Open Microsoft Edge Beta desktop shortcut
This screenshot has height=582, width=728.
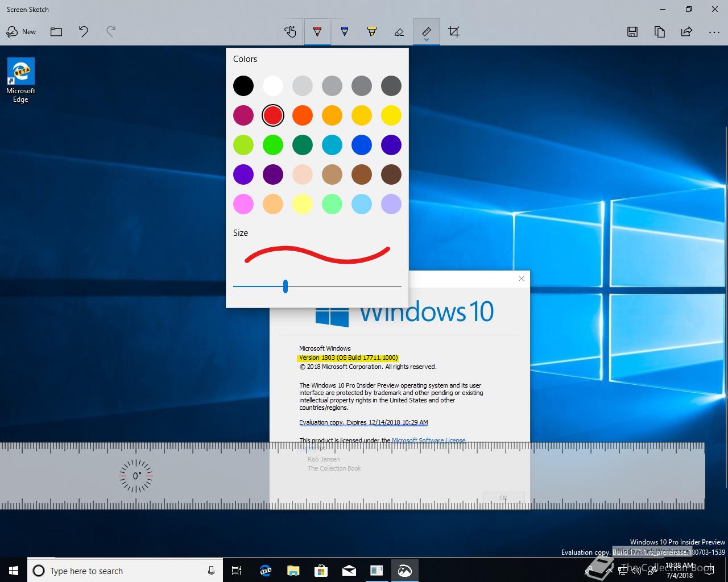pos(20,81)
